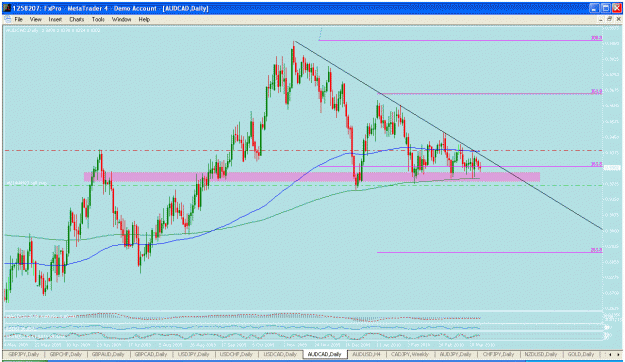
Task: Switch to the USDCHF,Daily chart tab
Action: tap(236, 354)
